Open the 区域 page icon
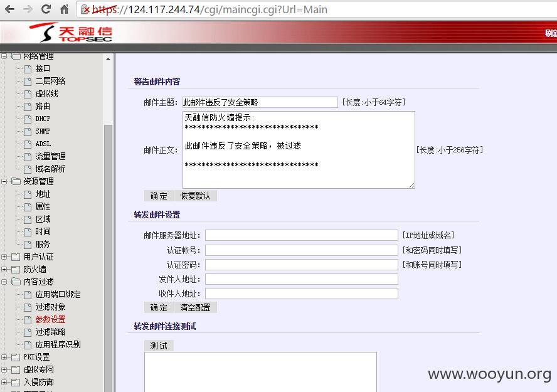The width and height of the screenshot is (557, 392). click(x=28, y=220)
